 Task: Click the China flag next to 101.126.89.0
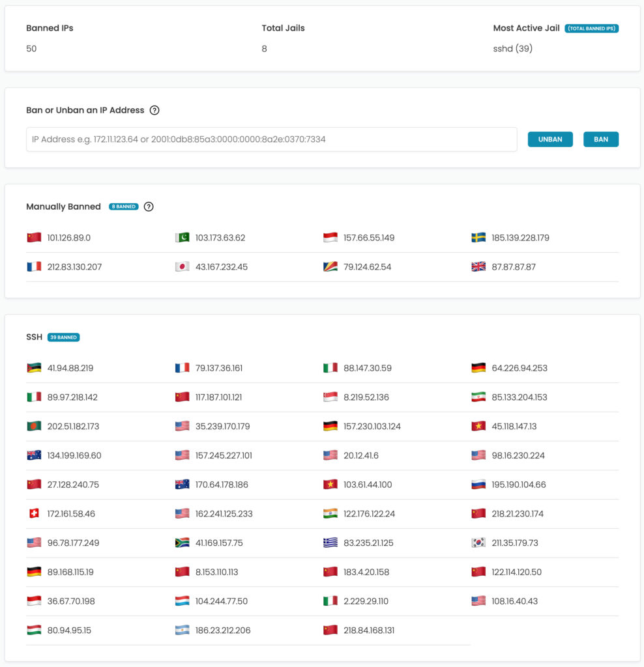34,237
